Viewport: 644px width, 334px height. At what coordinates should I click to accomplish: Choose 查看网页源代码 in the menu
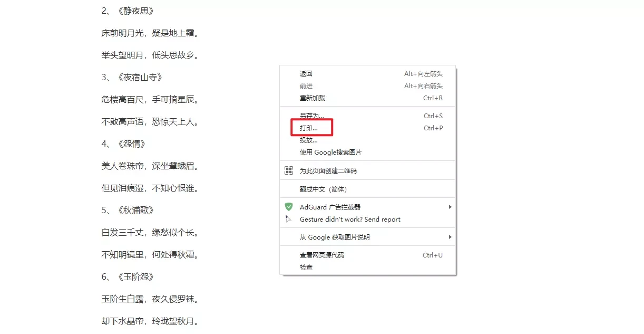click(367, 255)
